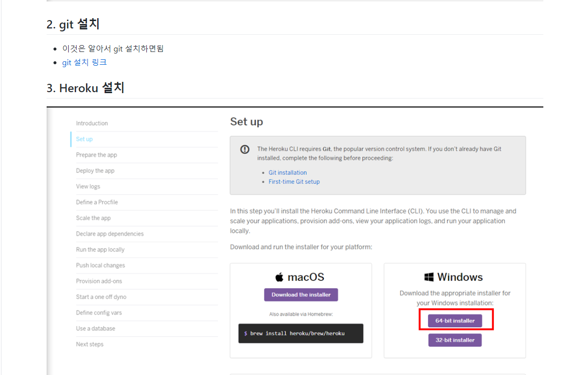Open 'Run the app locally' item
588x375 pixels.
click(100, 250)
